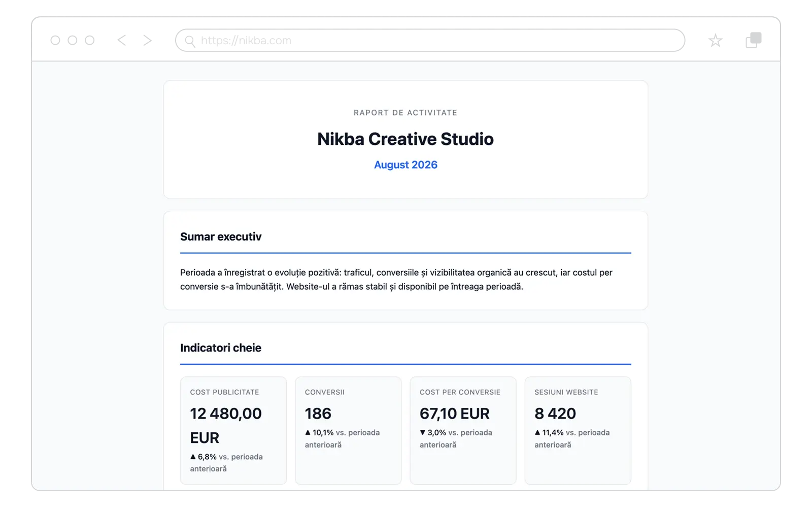Viewport: 812px width, 508px height.
Task: Click the browser forward arrow
Action: (147, 40)
